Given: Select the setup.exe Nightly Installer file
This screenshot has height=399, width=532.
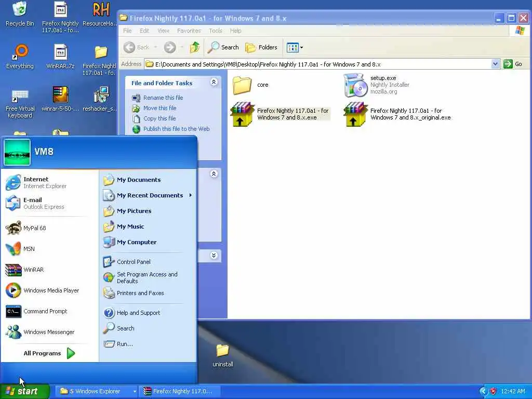Looking at the screenshot, I should [x=377, y=85].
